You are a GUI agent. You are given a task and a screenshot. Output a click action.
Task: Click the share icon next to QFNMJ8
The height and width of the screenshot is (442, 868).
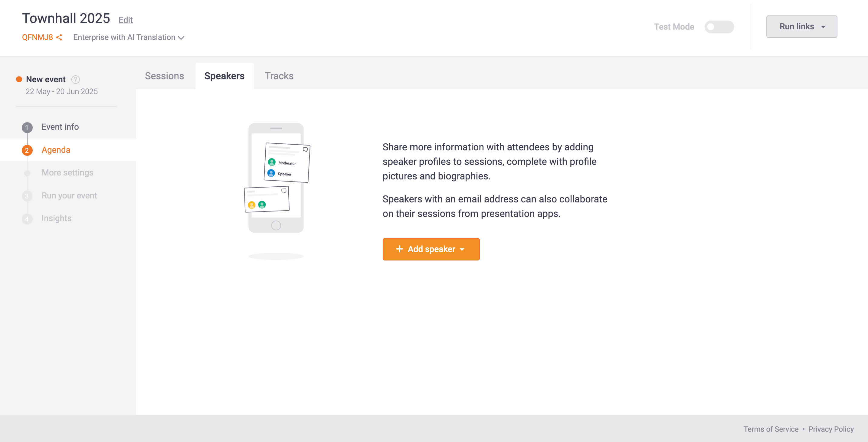click(59, 38)
